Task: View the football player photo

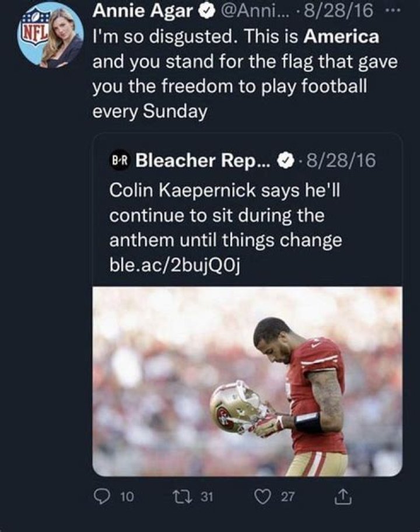Action: pyautogui.click(x=247, y=380)
